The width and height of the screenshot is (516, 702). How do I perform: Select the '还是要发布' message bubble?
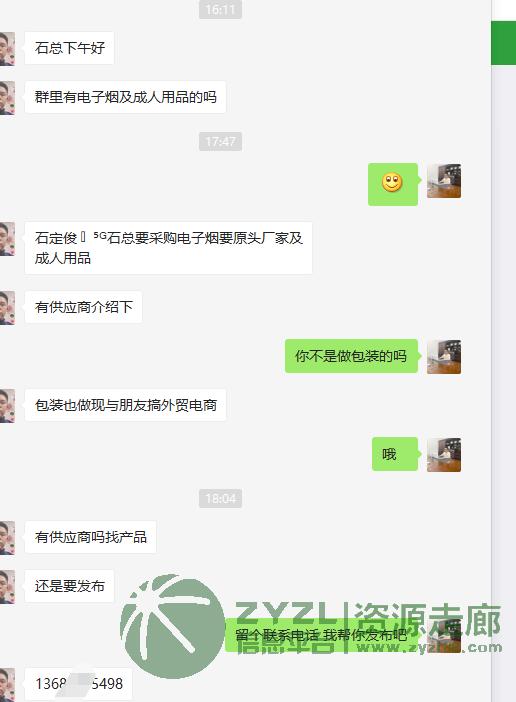coord(69,586)
